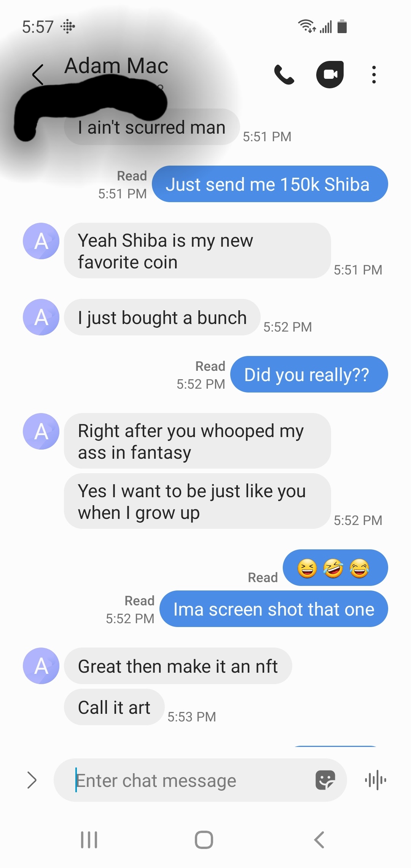Screen dimensions: 411x868
Task: Start a video call with Adam Mac
Action: 330,75
